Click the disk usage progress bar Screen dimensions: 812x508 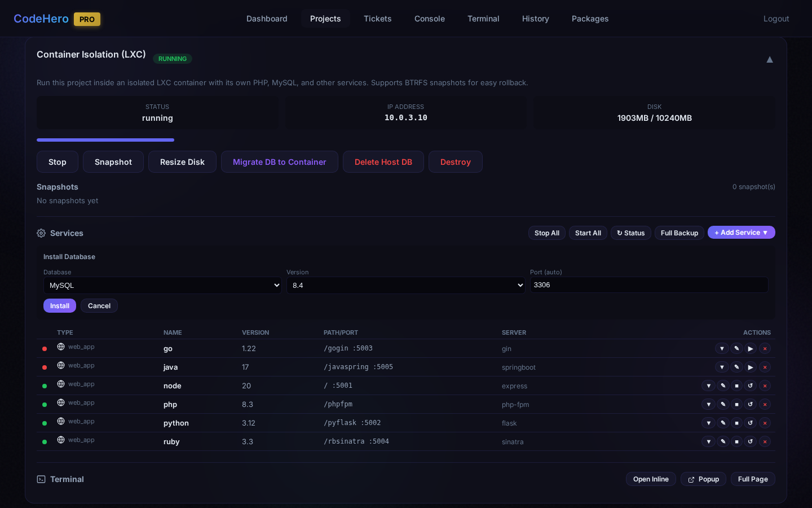click(105, 140)
